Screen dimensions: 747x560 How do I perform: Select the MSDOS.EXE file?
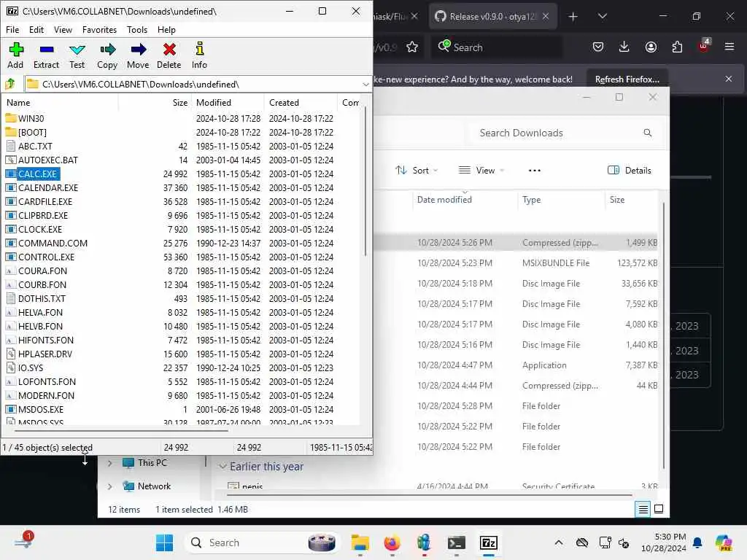(x=41, y=409)
